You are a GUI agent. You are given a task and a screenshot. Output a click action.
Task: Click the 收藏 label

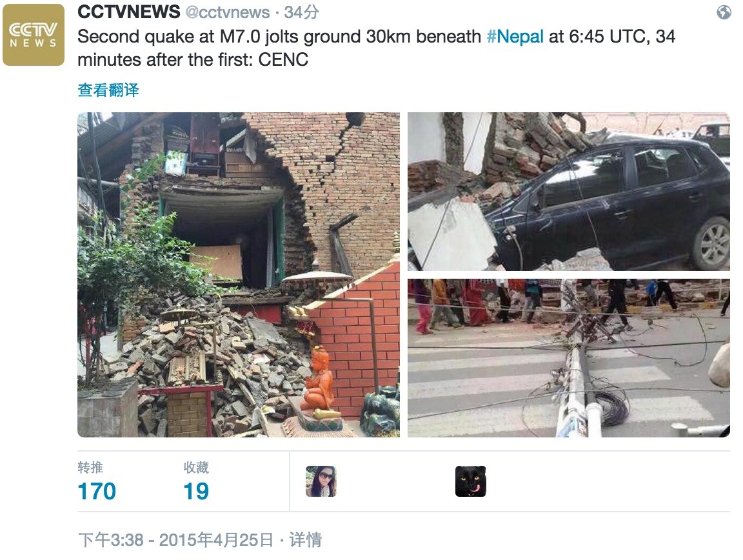pos(196,468)
